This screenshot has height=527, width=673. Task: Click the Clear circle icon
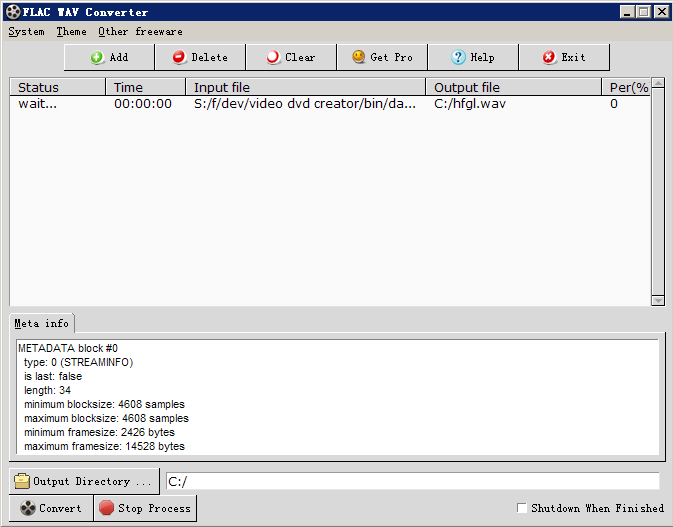(x=273, y=57)
